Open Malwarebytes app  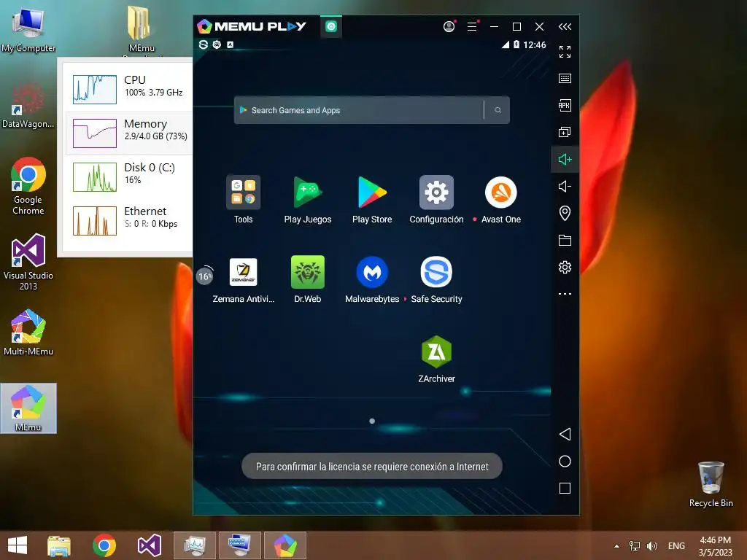pyautogui.click(x=372, y=272)
